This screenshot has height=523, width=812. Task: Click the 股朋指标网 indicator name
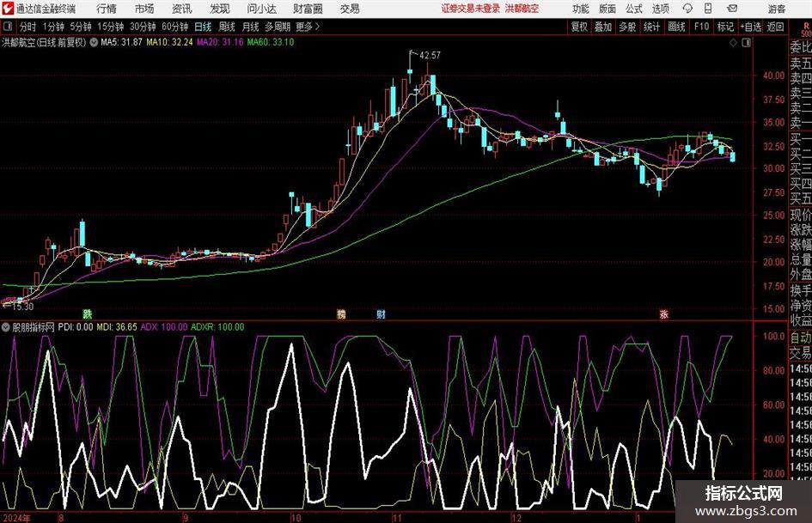click(x=34, y=327)
